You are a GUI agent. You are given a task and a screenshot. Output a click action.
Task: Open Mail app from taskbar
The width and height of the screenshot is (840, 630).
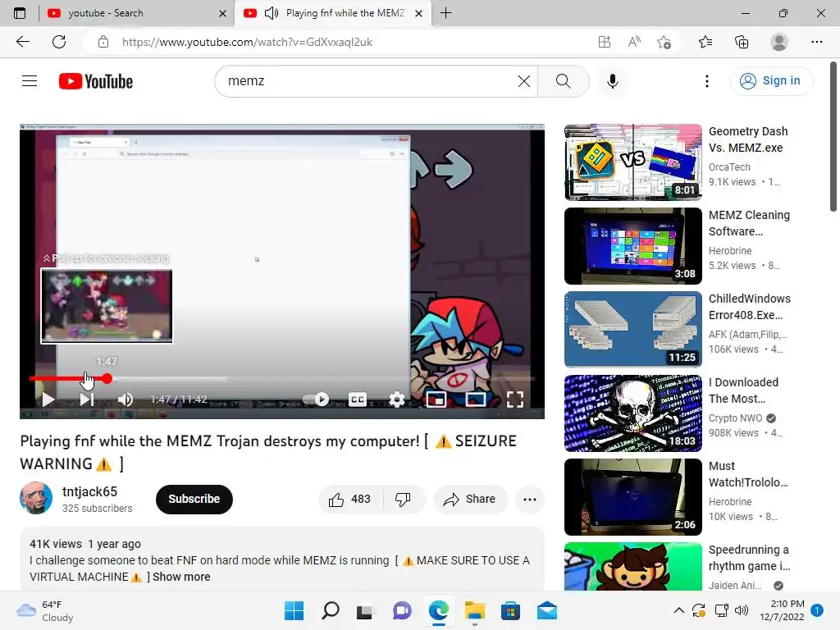coord(547,610)
